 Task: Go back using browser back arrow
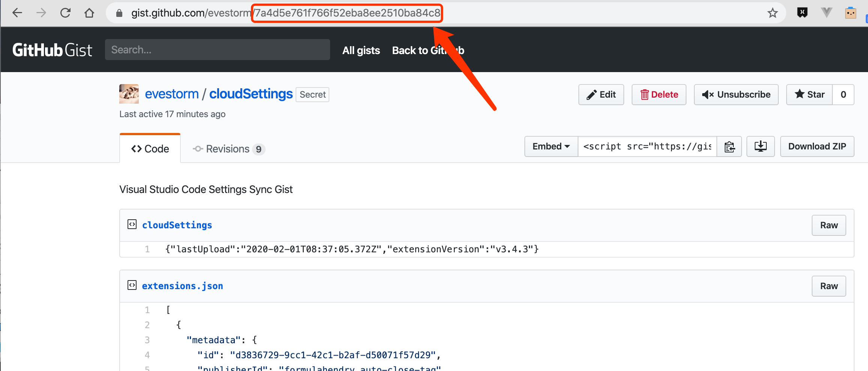(17, 13)
